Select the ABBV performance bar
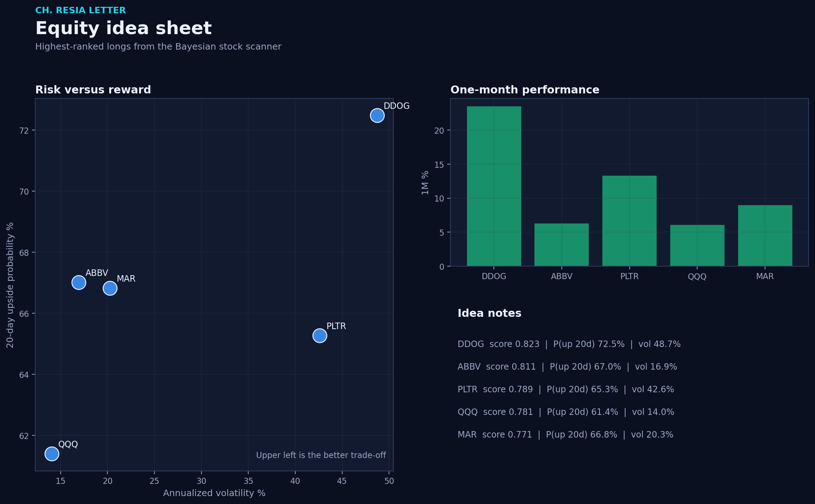Screen dimensions: 815x504 (x=561, y=245)
